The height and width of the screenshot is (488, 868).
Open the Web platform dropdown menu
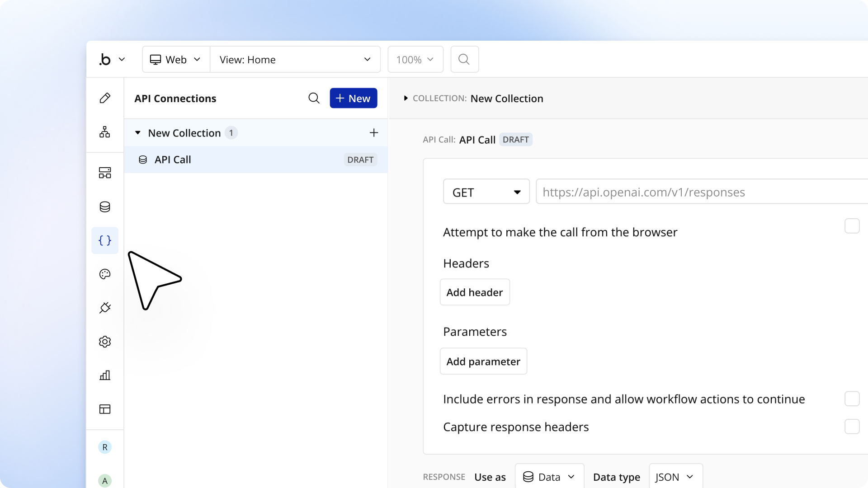pos(176,59)
